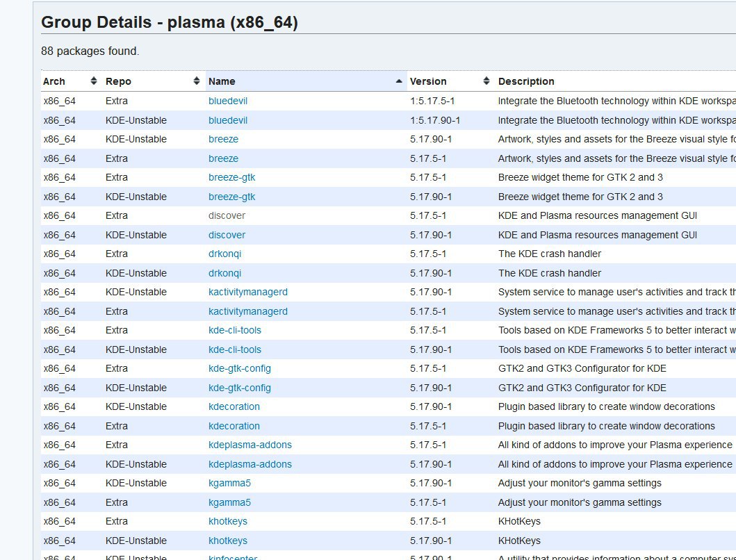The image size is (736, 560).
Task: Click the Arch column header label
Action: point(54,81)
